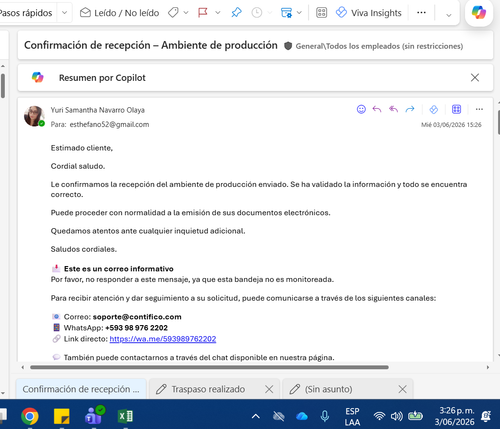Click the Viva Insights icon in message header
This screenshot has height=429, width=500.
(x=434, y=109)
